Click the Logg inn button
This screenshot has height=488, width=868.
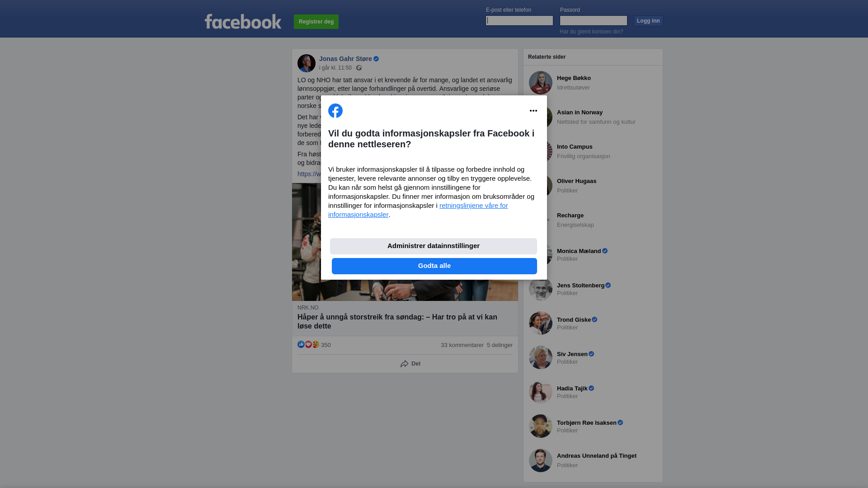[648, 21]
